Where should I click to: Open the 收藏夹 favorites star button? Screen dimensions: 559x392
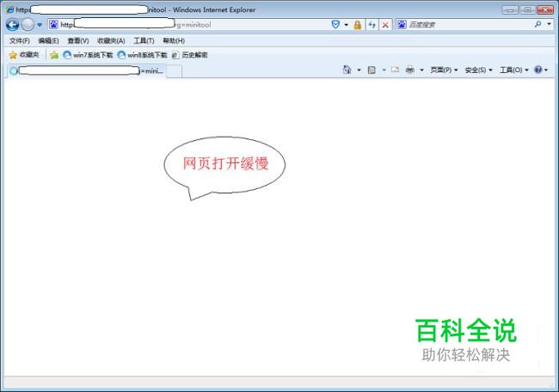[24, 55]
